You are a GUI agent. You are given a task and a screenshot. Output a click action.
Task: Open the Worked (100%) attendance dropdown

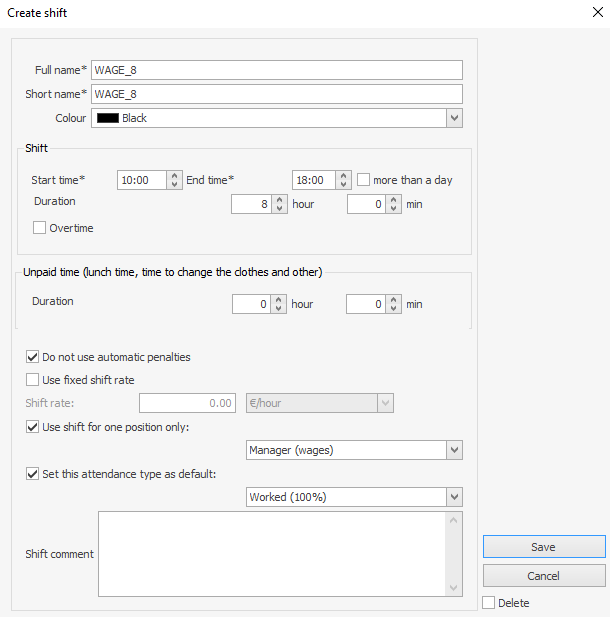coord(454,497)
